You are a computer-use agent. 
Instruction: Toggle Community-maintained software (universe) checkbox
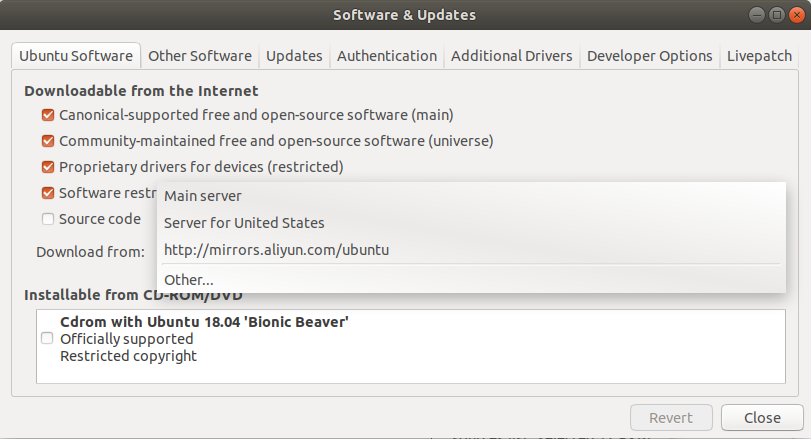point(48,141)
